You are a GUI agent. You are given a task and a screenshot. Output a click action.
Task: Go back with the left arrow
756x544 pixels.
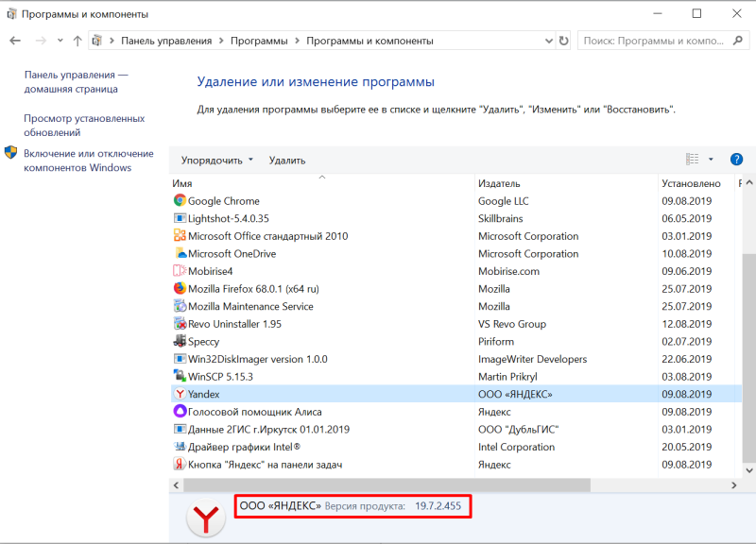(15, 41)
